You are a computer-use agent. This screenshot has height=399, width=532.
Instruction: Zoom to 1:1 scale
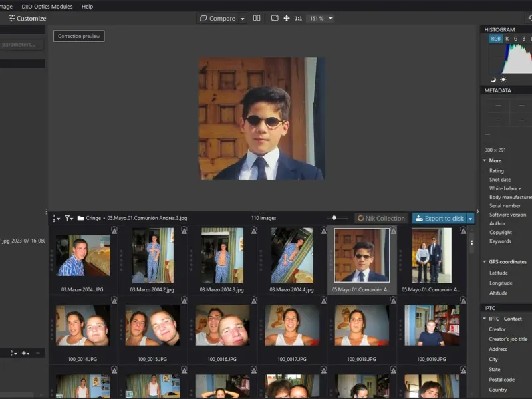[x=298, y=19]
